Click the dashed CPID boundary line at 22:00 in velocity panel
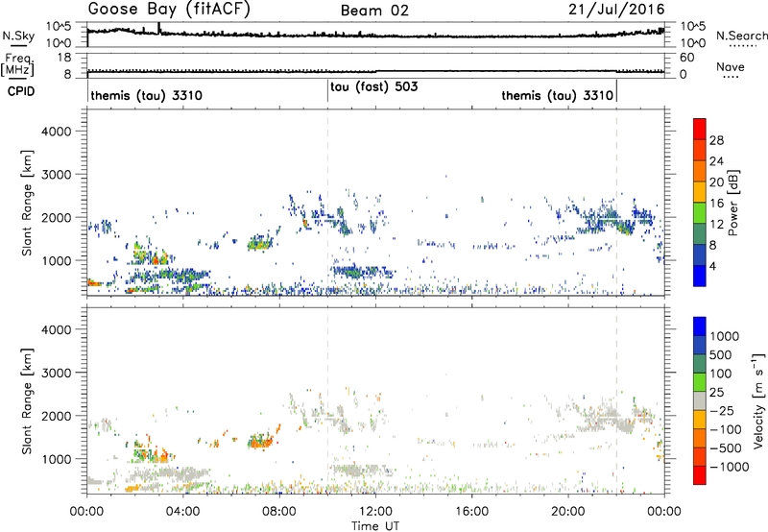 coord(616,400)
